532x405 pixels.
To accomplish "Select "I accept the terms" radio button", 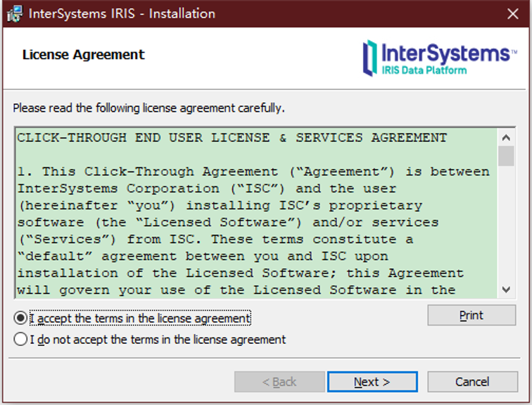I will [x=20, y=319].
